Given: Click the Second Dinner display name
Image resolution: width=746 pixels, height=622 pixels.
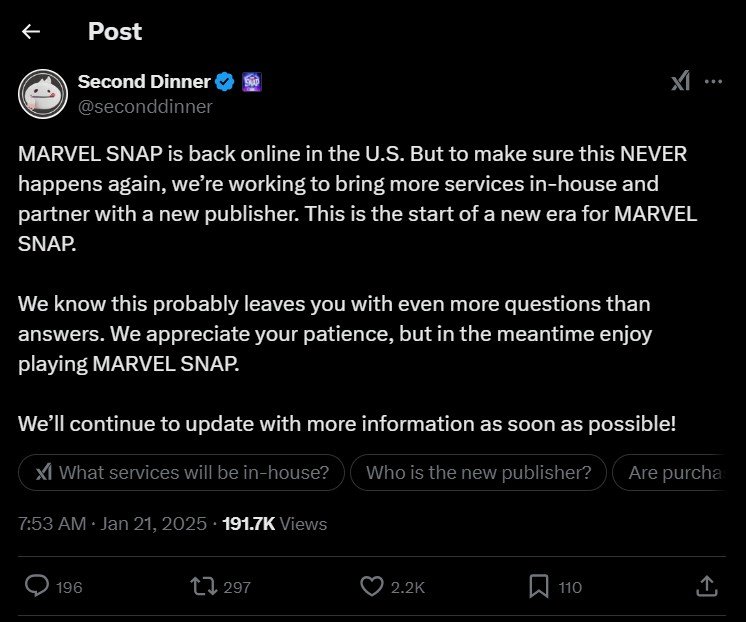Looking at the screenshot, I should pyautogui.click(x=144, y=81).
